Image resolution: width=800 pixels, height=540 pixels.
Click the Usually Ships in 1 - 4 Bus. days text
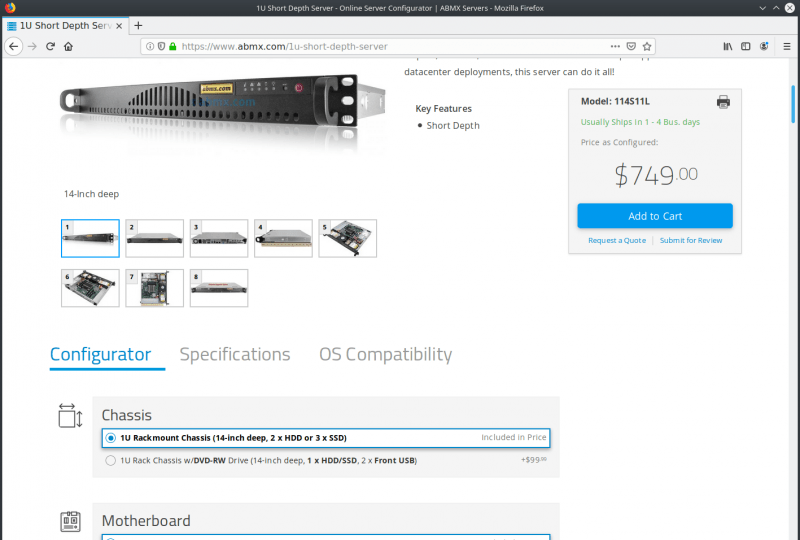tap(640, 122)
